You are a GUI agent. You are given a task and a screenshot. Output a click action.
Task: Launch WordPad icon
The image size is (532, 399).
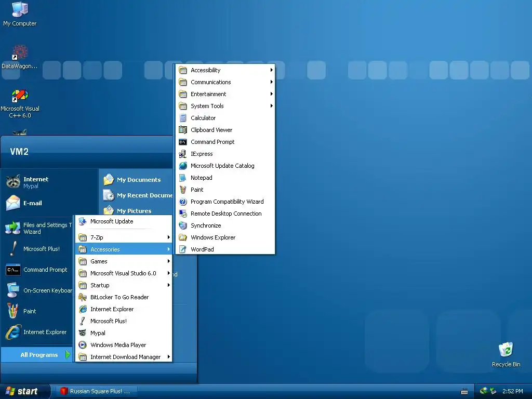(183, 249)
